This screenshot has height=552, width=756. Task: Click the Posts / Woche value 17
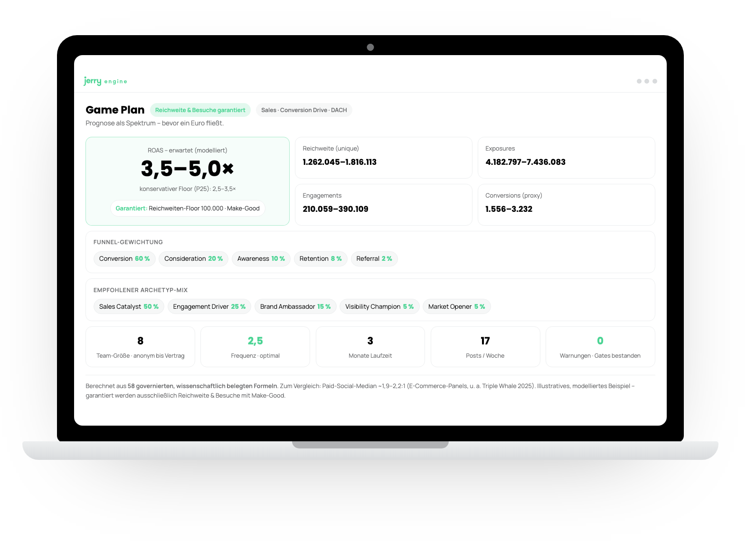(485, 341)
